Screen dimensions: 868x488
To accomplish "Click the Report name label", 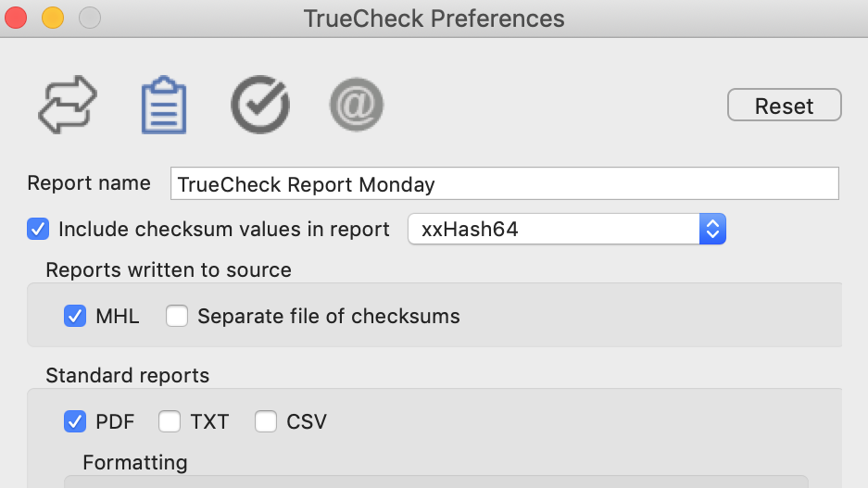I will click(89, 183).
